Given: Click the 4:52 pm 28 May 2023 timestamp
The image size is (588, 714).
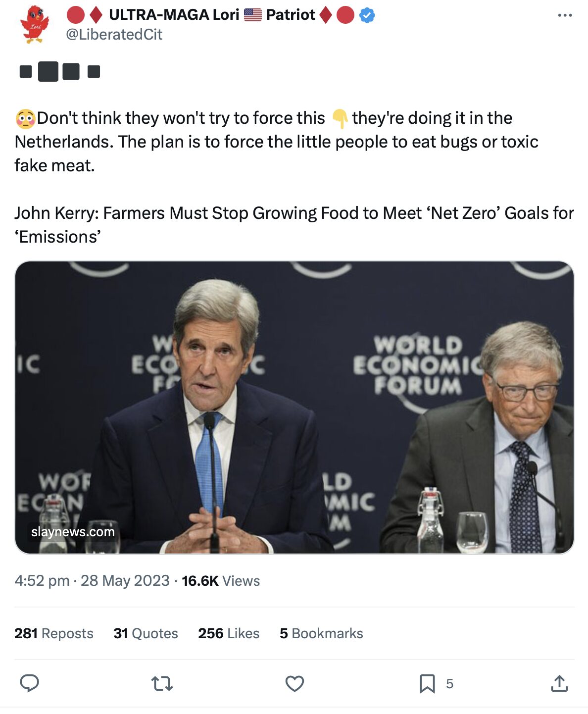Looking at the screenshot, I should (92, 581).
